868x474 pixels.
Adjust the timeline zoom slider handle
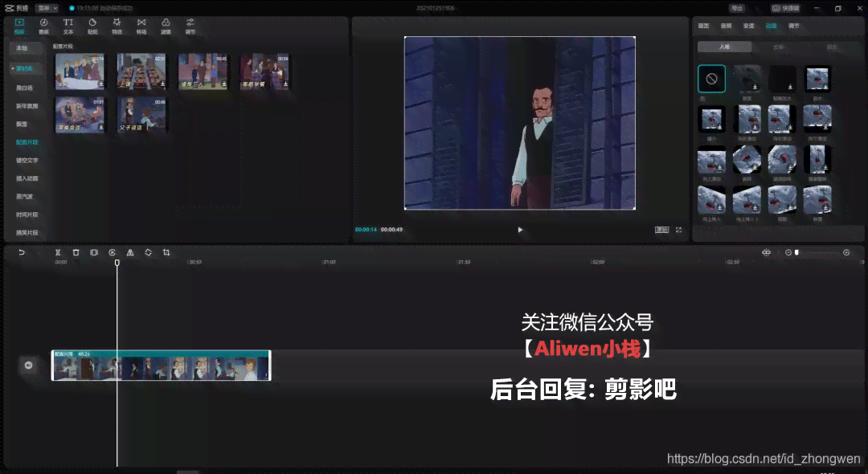[x=796, y=252]
